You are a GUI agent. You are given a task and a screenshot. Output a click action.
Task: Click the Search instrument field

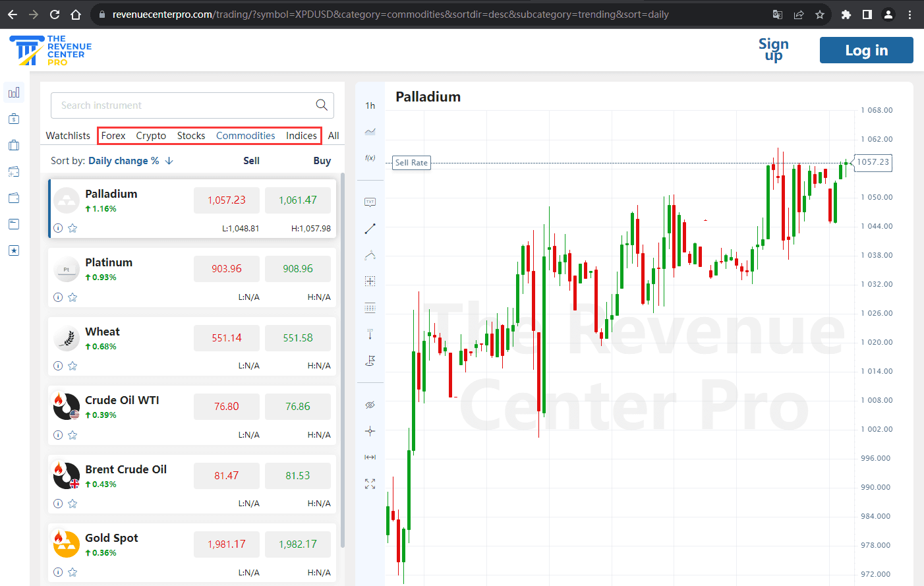[x=192, y=105]
